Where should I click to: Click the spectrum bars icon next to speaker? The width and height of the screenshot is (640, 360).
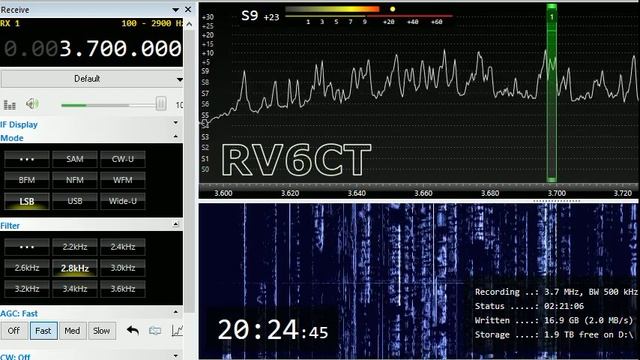10,105
